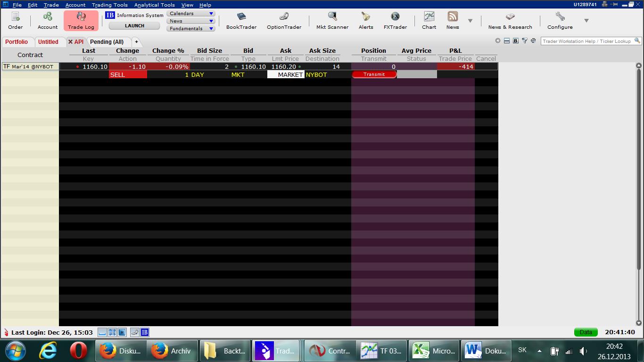
Task: Click the H status bar icon
Action: point(122,332)
